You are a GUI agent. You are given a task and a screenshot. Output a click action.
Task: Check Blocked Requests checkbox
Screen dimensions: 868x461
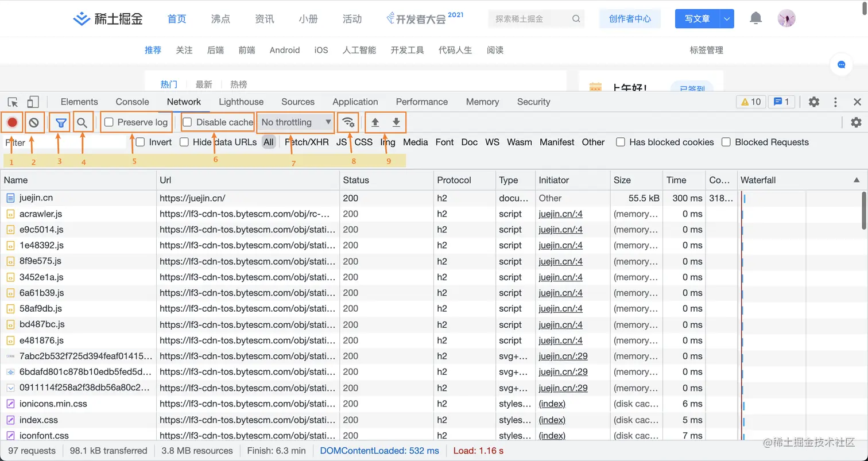(x=726, y=142)
